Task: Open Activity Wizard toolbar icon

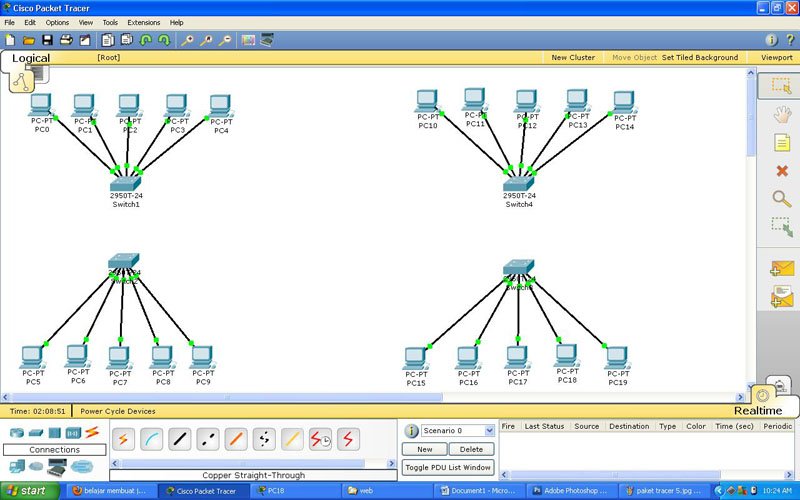Action: point(85,40)
